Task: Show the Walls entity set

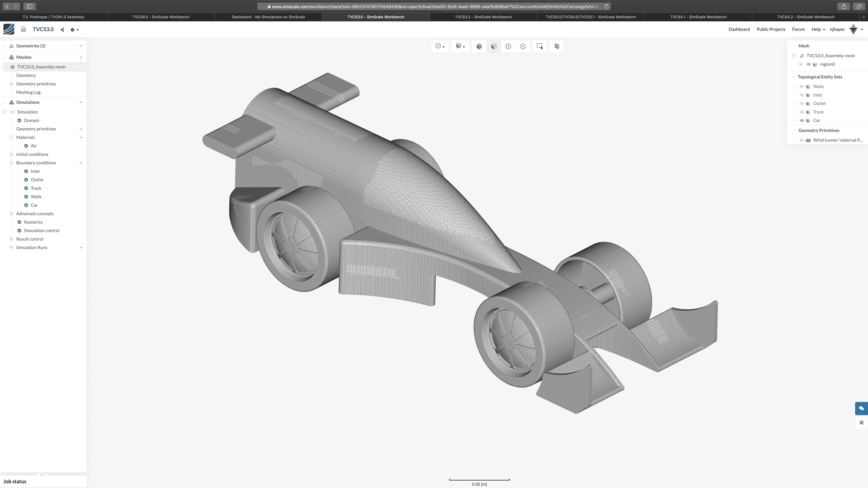Action: click(802, 87)
